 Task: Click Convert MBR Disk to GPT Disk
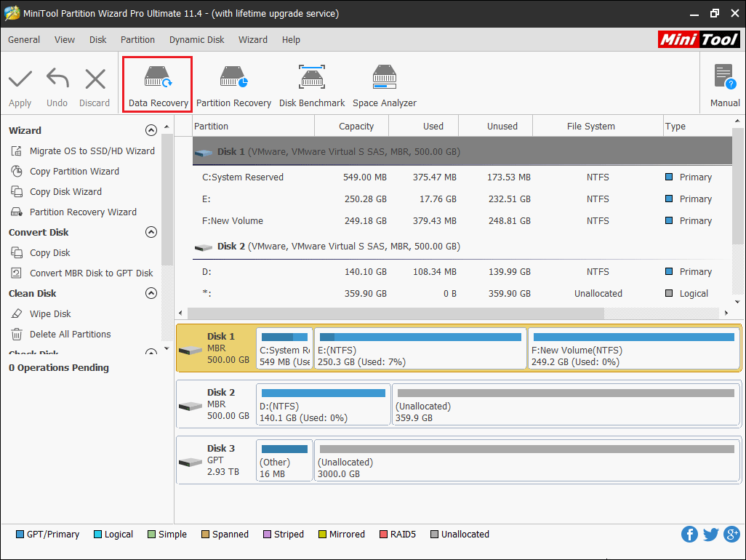[91, 273]
